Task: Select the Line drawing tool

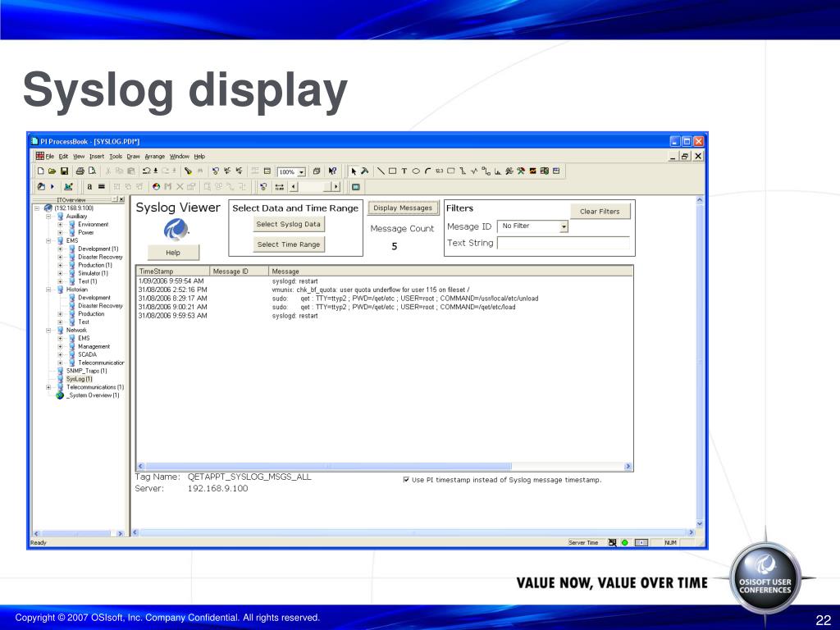Action: point(381,171)
